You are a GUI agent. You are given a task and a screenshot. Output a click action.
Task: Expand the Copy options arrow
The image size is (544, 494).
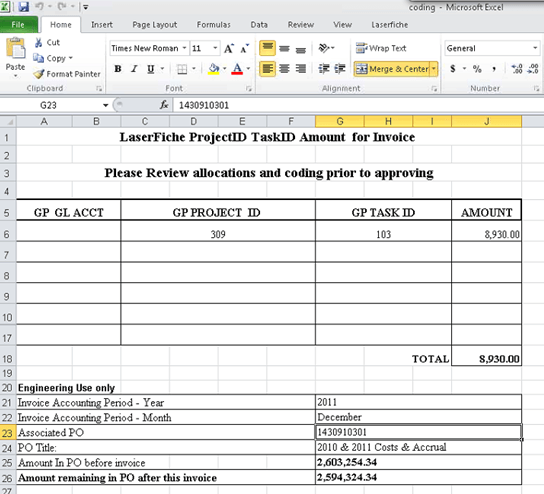point(70,58)
